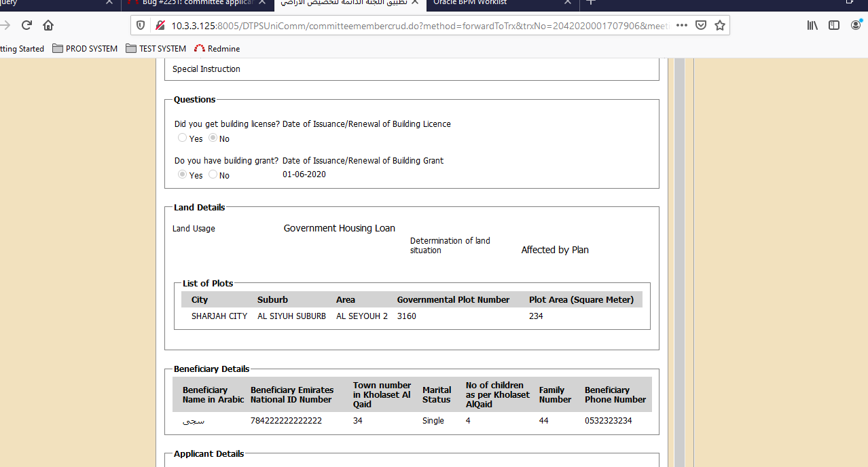
Task: Select No for building grant question
Action: click(x=213, y=174)
